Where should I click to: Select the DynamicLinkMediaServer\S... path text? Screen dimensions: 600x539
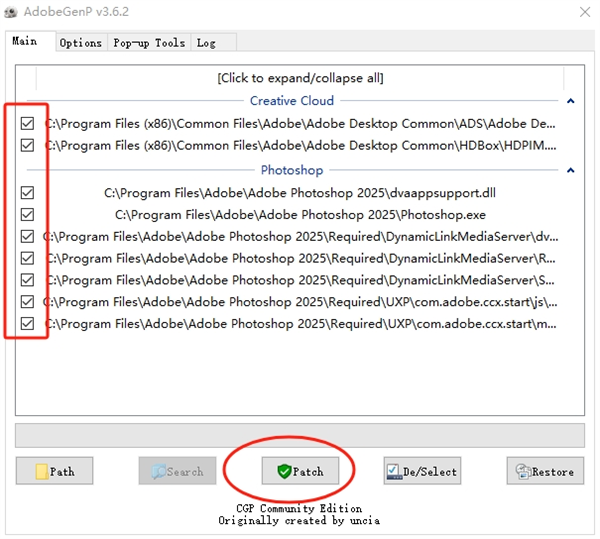(300, 280)
